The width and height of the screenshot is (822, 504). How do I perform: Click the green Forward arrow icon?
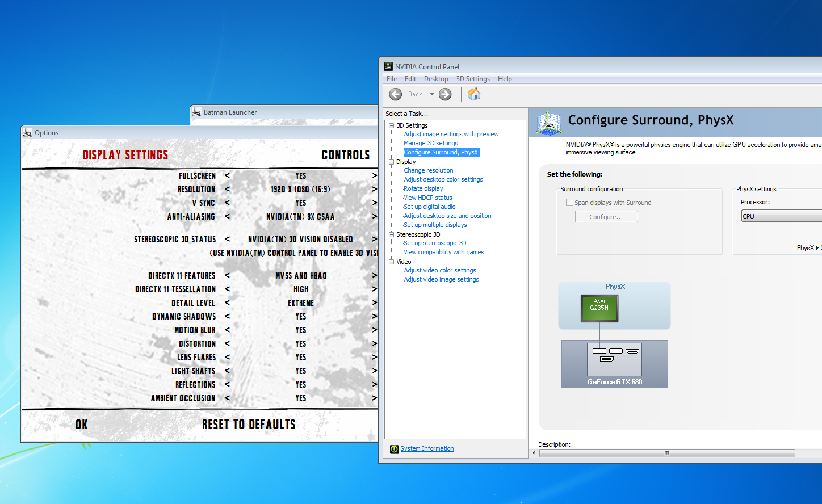click(445, 94)
